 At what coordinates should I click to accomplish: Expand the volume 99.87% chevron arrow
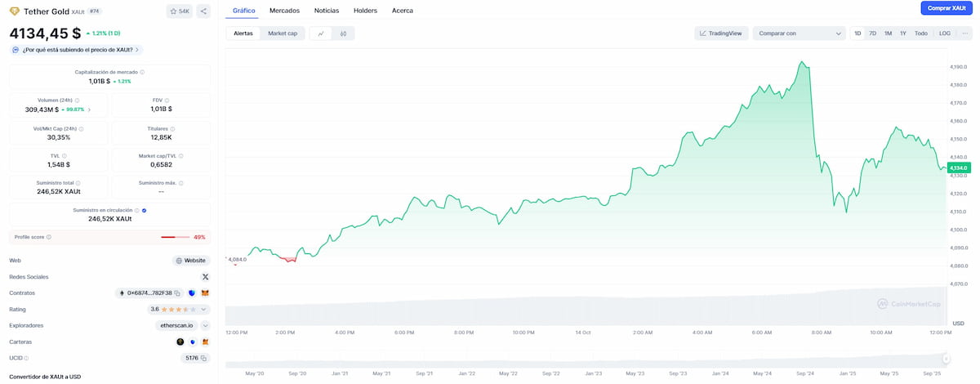89,109
